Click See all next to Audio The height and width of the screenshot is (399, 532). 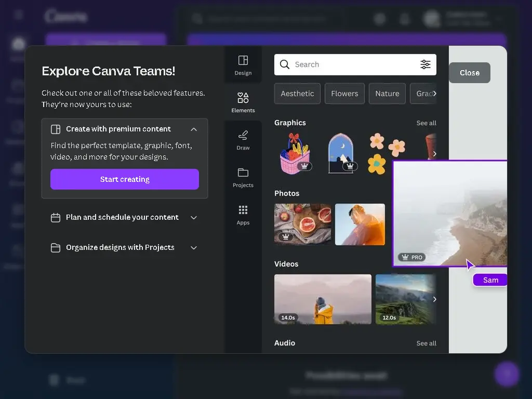pos(426,343)
